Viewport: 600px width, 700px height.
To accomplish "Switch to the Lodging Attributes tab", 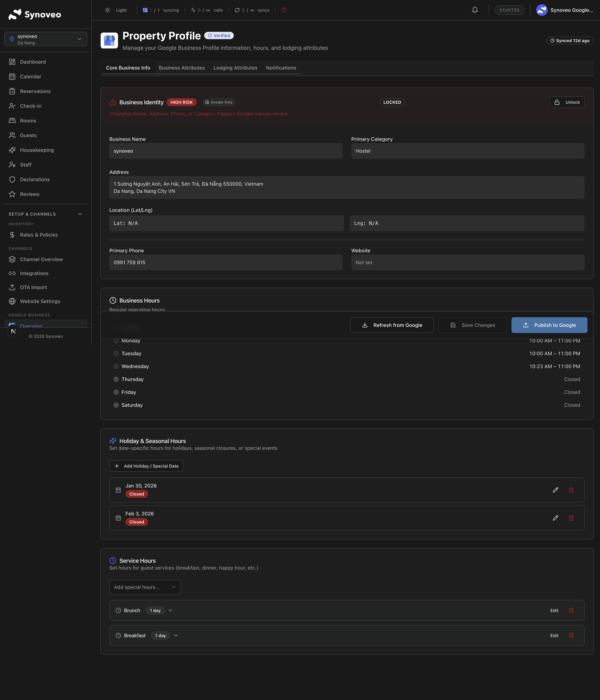I will click(235, 68).
